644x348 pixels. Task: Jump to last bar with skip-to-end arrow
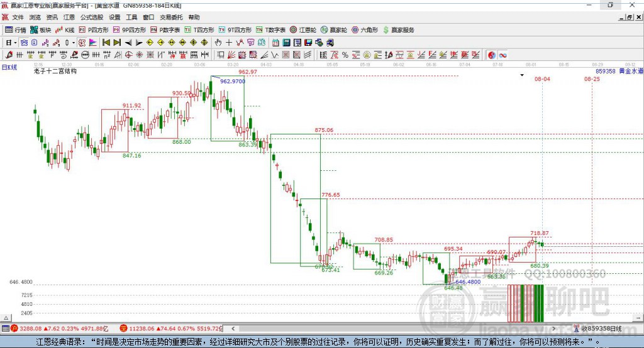click(117, 43)
